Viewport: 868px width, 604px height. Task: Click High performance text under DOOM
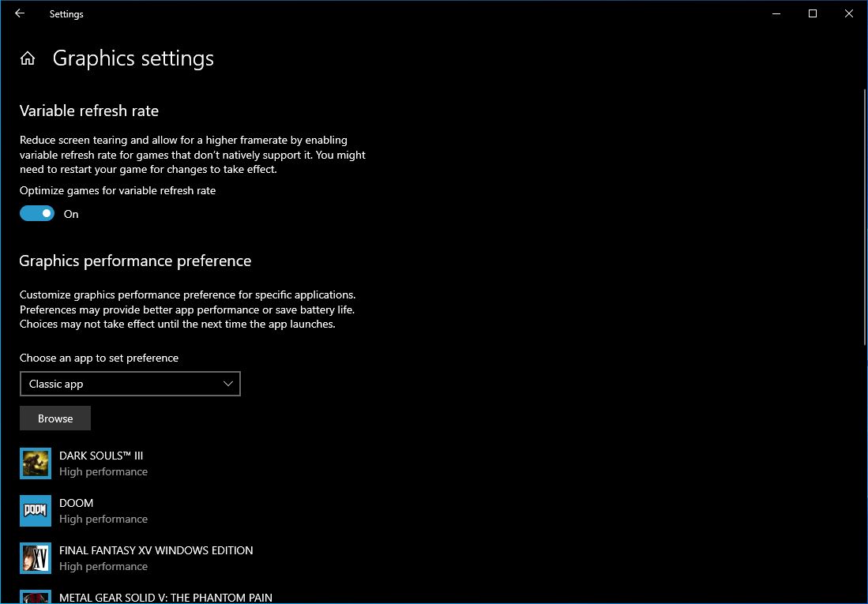(x=103, y=519)
